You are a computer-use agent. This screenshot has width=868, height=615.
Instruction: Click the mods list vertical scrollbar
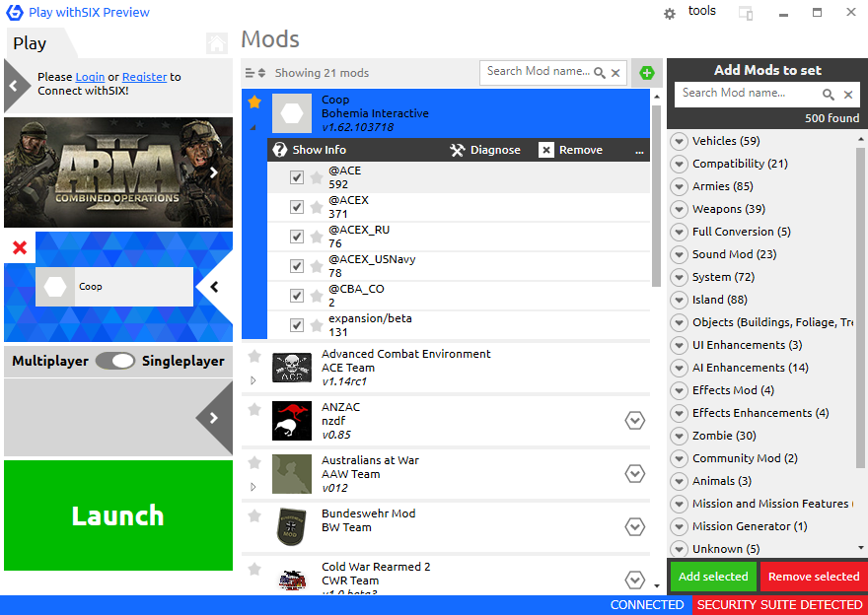(657, 196)
